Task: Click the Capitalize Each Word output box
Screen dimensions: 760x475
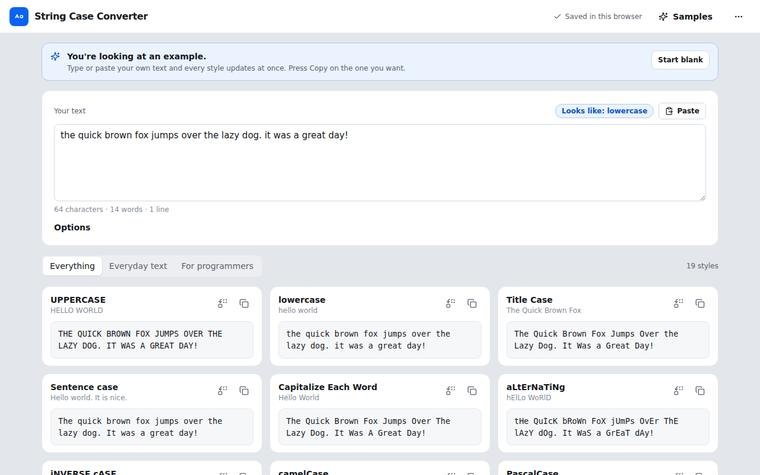Action: tap(380, 427)
